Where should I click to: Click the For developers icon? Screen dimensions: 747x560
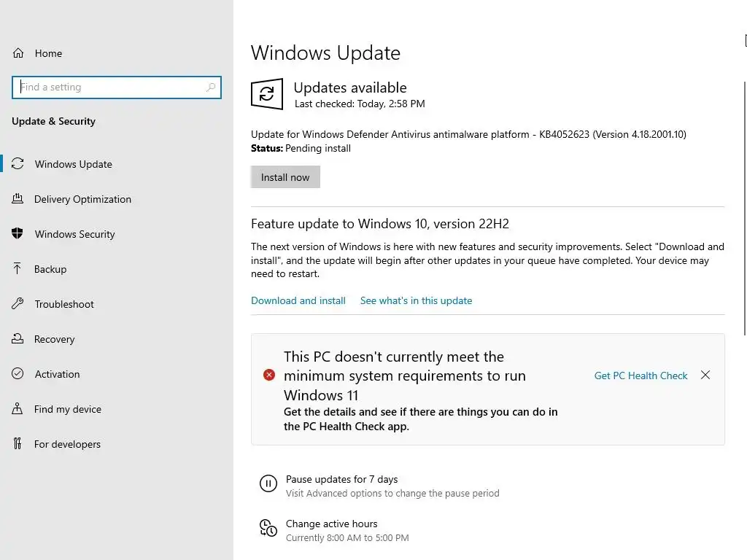tap(18, 444)
